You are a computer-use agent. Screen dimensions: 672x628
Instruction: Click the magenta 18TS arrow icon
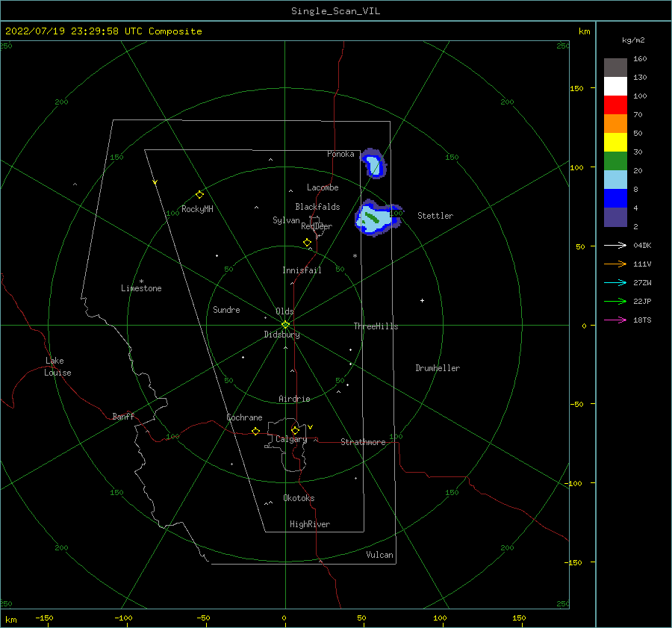[615, 320]
